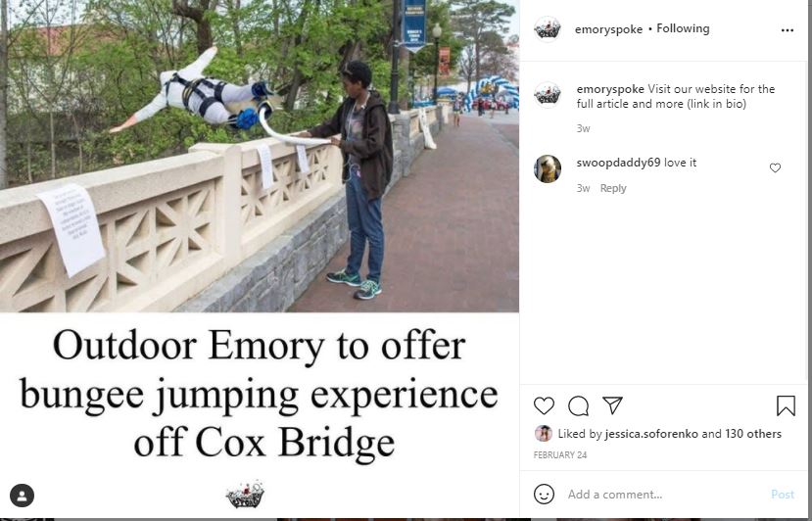Click emoryspoke avatar beside the caption
The image size is (812, 521).
[x=548, y=95]
